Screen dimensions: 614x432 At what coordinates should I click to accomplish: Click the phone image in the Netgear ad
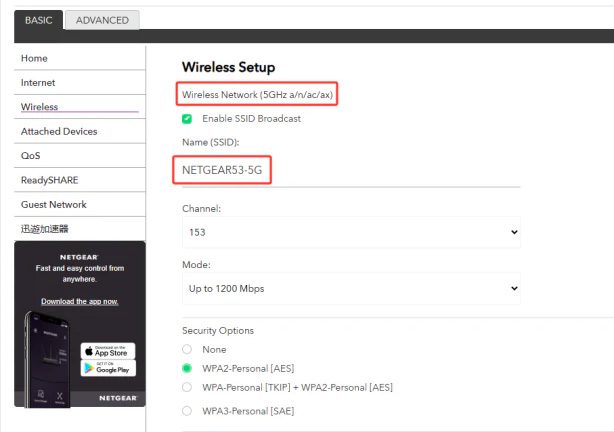tap(47, 359)
